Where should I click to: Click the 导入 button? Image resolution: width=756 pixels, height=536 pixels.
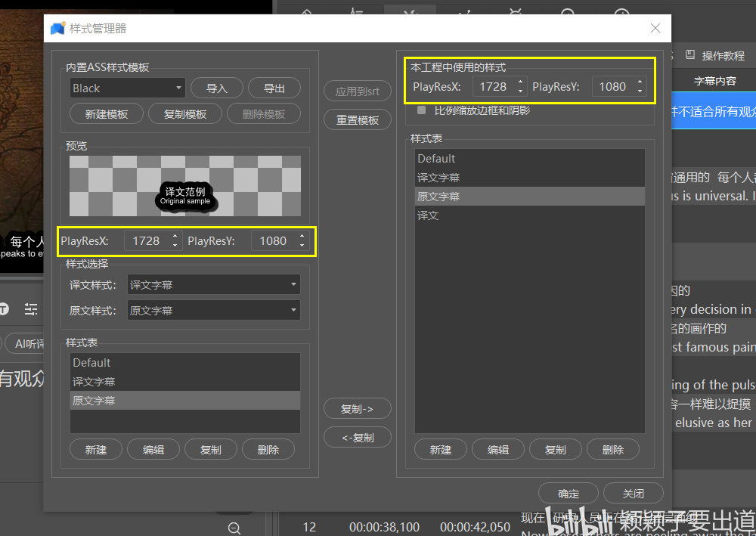[x=216, y=88]
